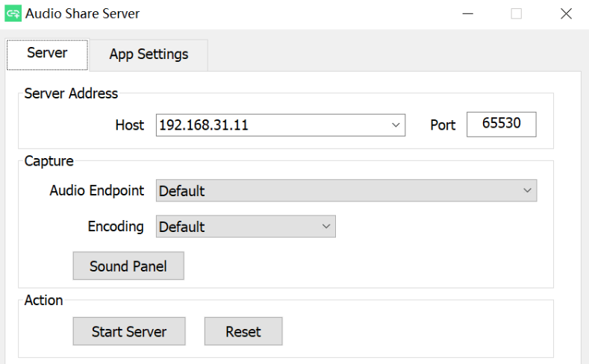Image resolution: width=589 pixels, height=364 pixels.
Task: Click inside the Host address text 192.168.31.11
Action: coord(204,125)
